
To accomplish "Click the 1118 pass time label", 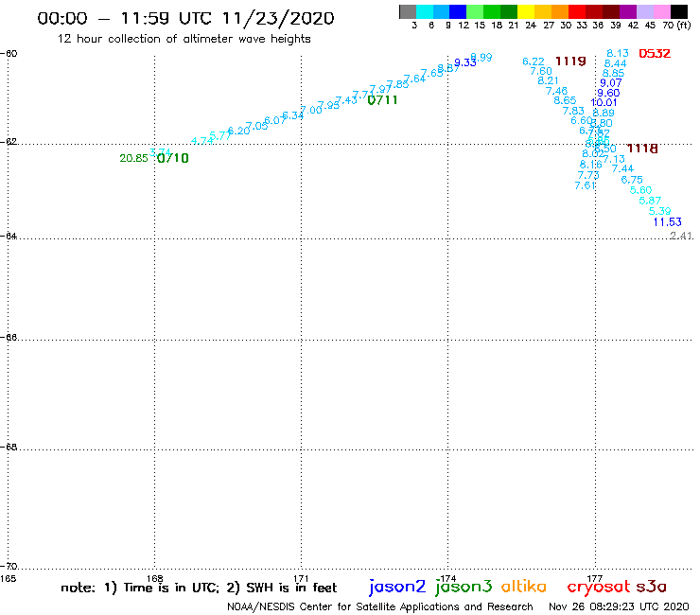I will [642, 149].
